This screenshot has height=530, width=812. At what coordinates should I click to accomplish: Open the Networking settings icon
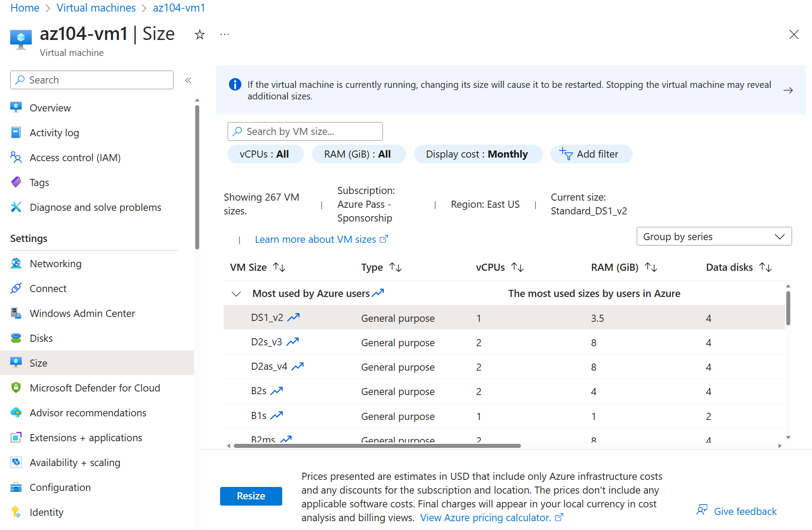[x=16, y=263]
